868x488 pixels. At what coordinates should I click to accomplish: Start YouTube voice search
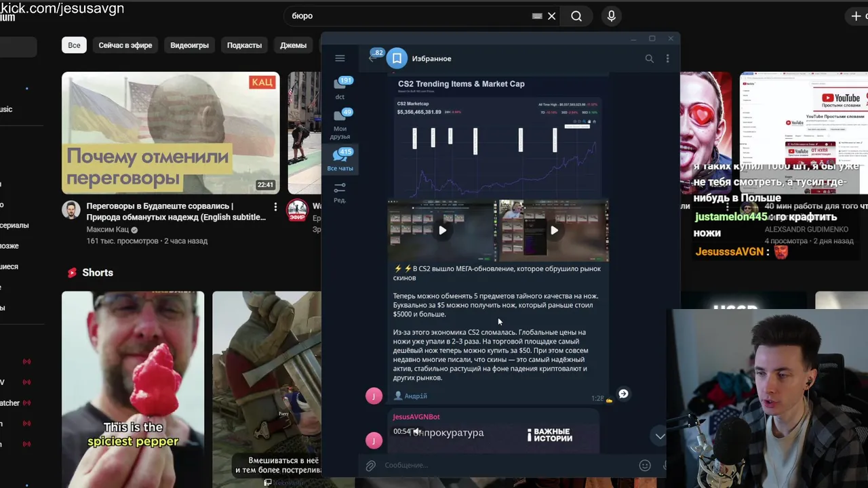click(611, 16)
